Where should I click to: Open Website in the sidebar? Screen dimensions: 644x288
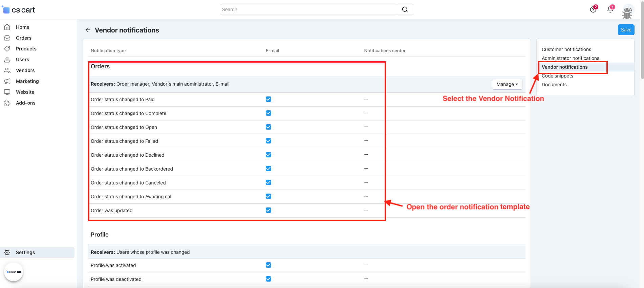(x=25, y=92)
